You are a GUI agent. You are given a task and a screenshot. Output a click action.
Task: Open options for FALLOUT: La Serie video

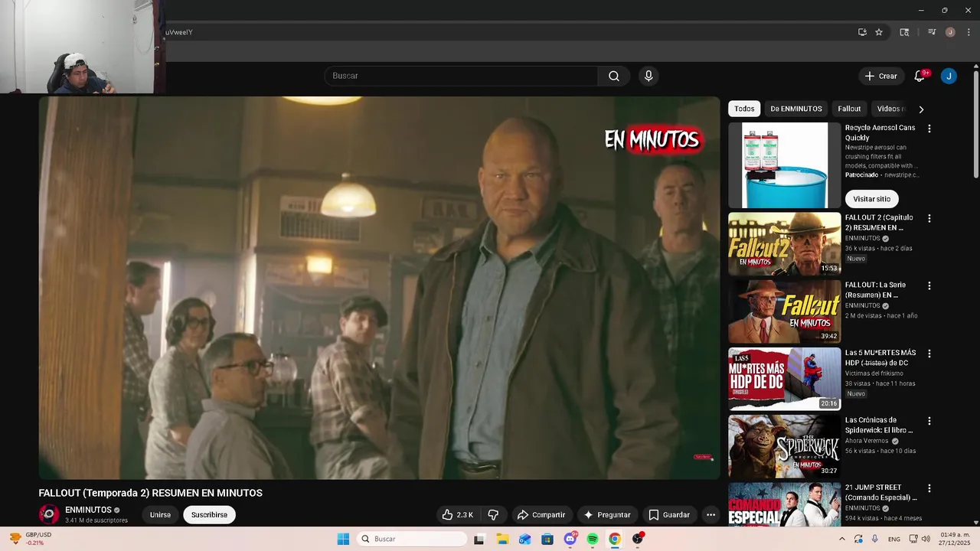pyautogui.click(x=929, y=286)
